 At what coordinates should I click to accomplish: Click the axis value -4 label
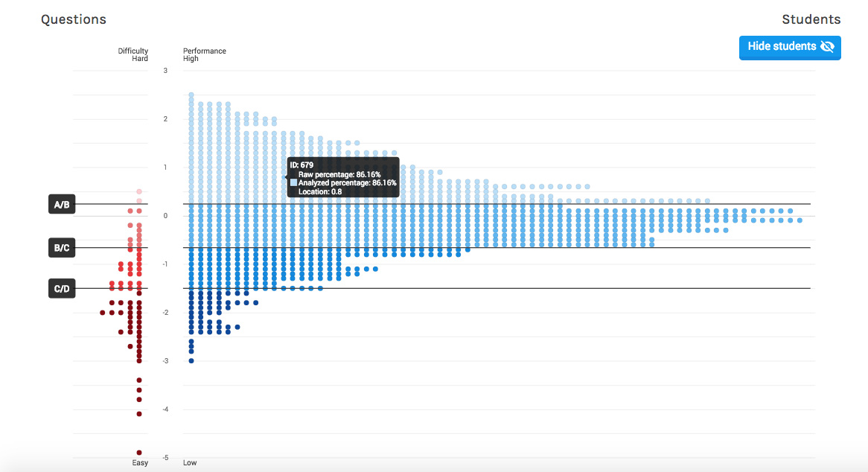[x=165, y=409]
